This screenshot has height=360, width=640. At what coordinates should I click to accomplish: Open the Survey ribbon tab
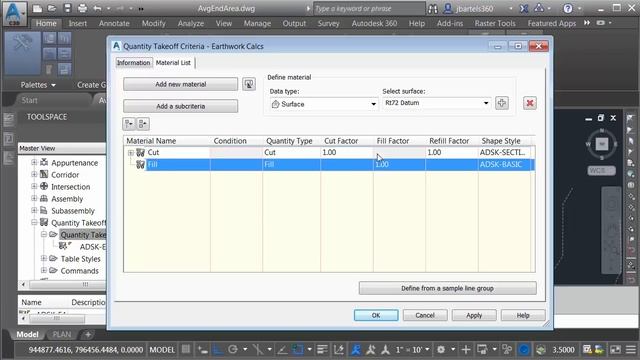pyautogui.click(x=328, y=23)
